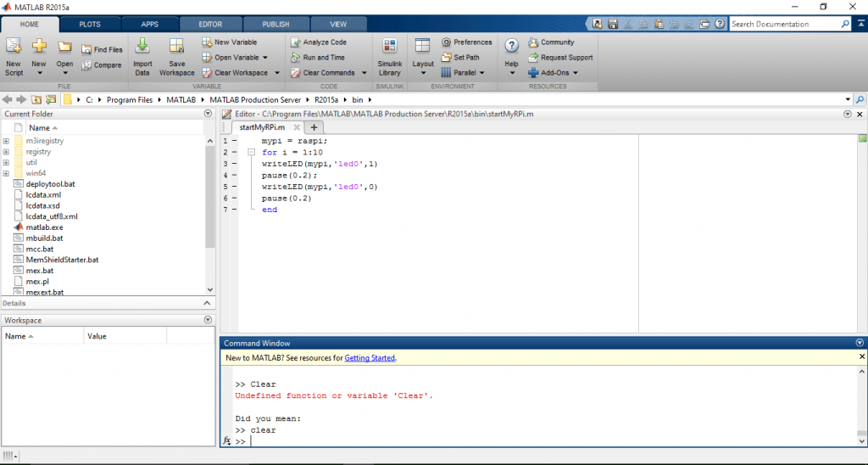This screenshot has height=465, width=868.
Task: Click Clear Commands
Action: pyautogui.click(x=323, y=73)
